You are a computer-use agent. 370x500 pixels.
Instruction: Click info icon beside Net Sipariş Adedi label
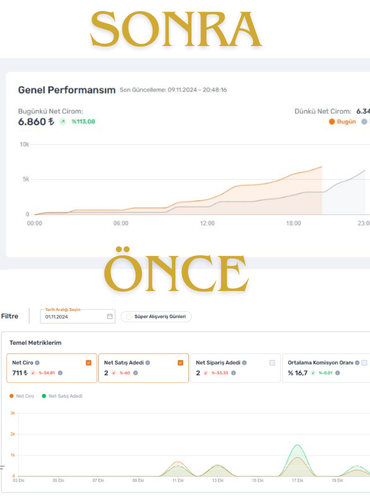tap(244, 363)
